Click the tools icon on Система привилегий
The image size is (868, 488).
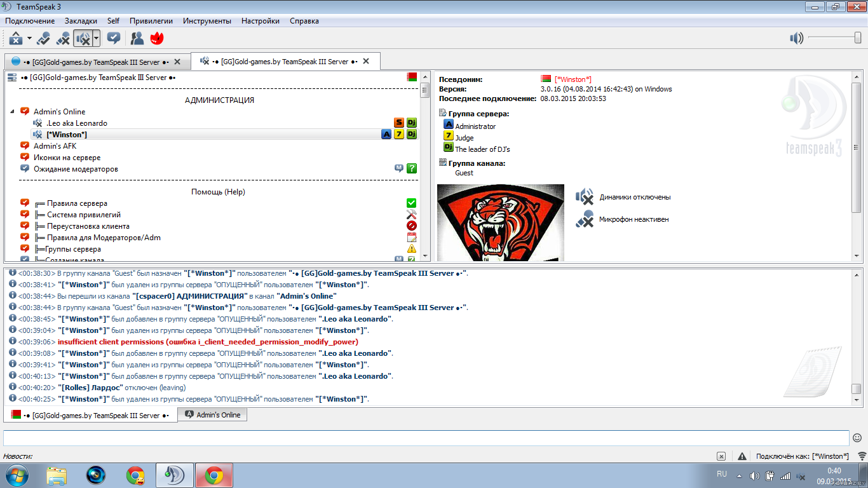(412, 214)
